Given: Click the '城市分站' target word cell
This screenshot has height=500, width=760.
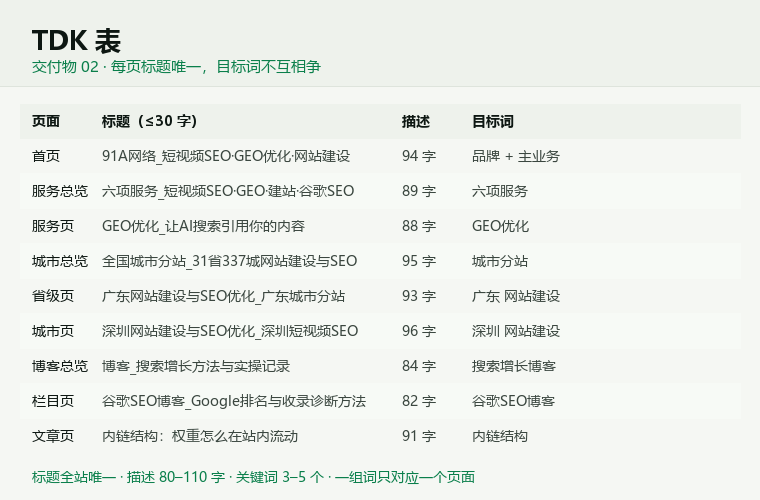Looking at the screenshot, I should [x=500, y=261].
